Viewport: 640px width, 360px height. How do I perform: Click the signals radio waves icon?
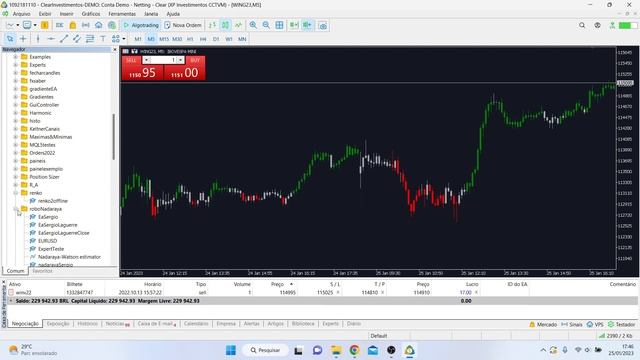coord(86,25)
